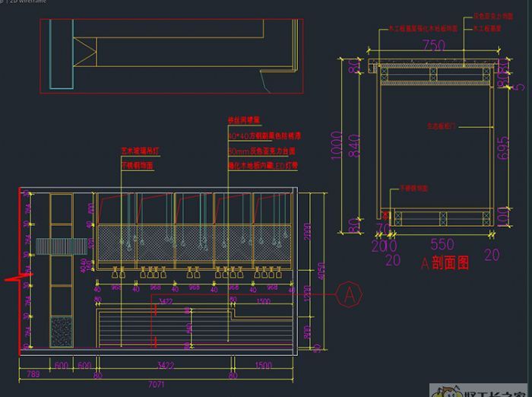
Task: Select the circled A section marker
Action: [349, 294]
